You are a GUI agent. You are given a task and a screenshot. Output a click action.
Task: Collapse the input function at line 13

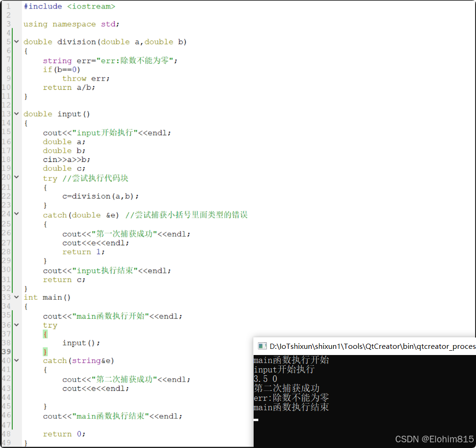(16, 114)
